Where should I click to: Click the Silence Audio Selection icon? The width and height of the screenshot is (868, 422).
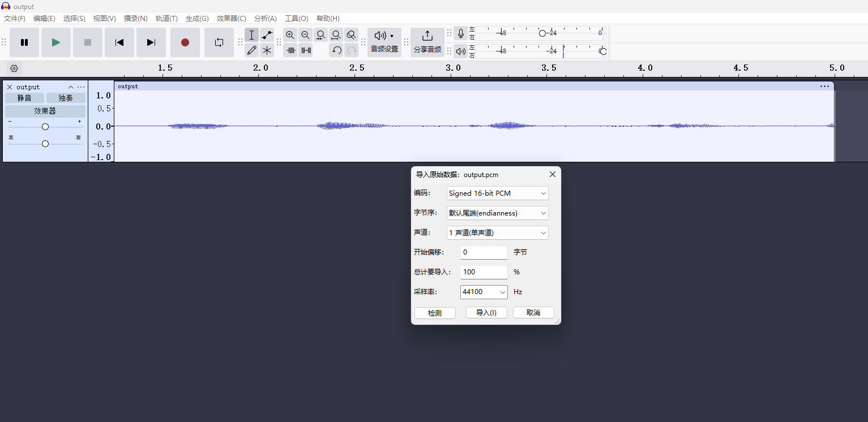click(306, 50)
